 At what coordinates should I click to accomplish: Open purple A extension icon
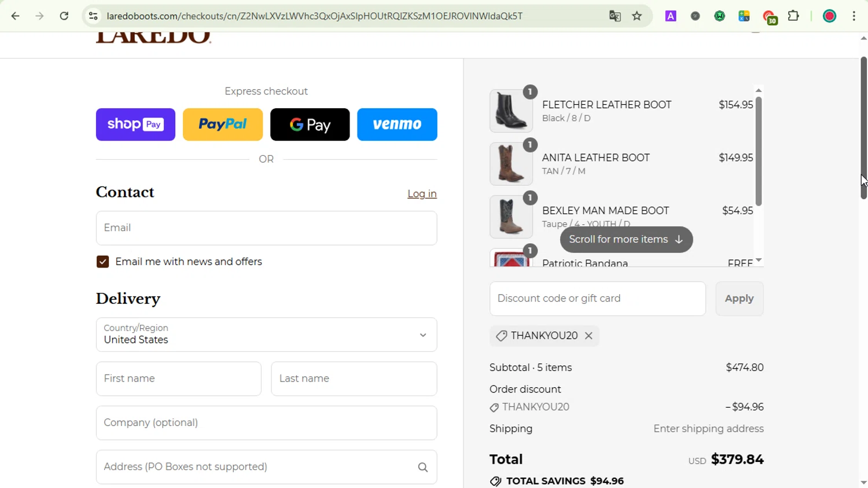(671, 16)
